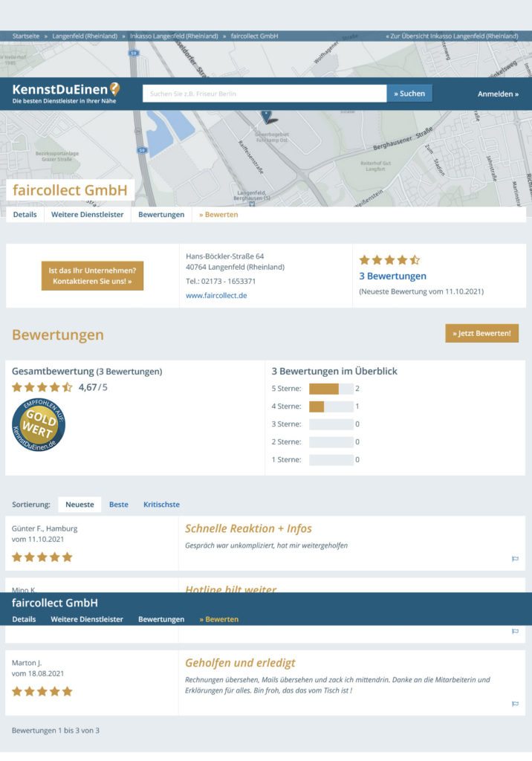Open Weitere Dienstleister in sticky bar
This screenshot has width=532, height=761.
click(87, 619)
